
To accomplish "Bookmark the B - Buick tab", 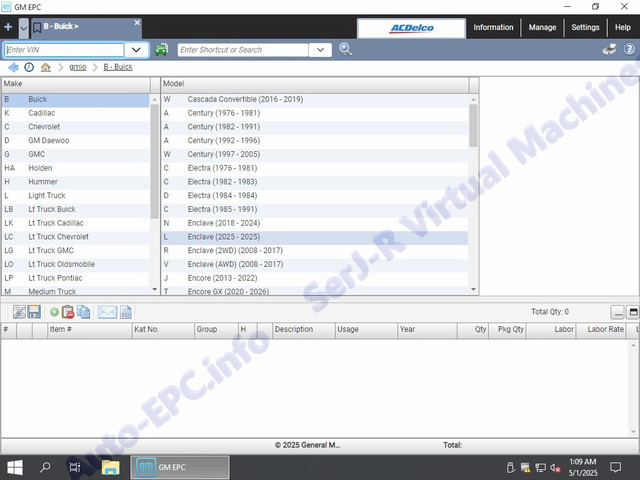I will pos(37,27).
